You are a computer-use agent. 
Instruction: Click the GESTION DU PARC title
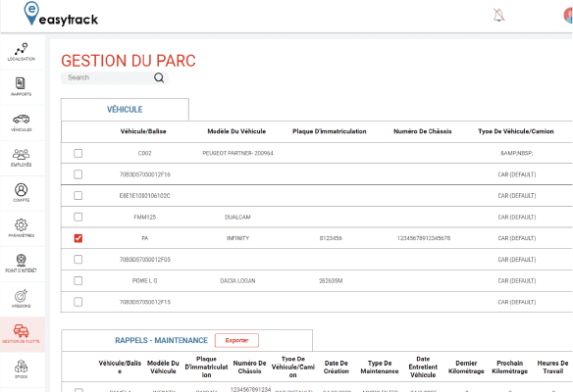click(x=129, y=61)
